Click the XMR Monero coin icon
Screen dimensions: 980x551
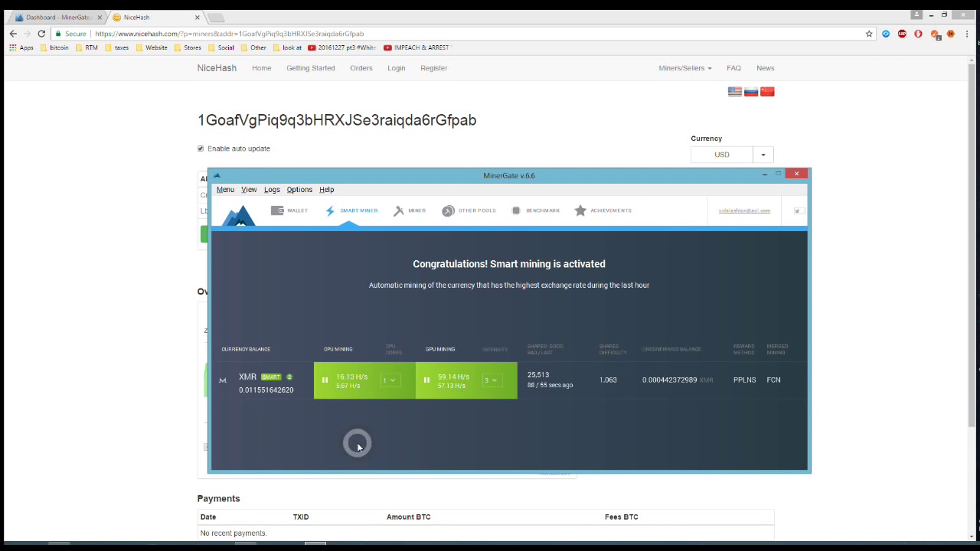[x=223, y=380]
